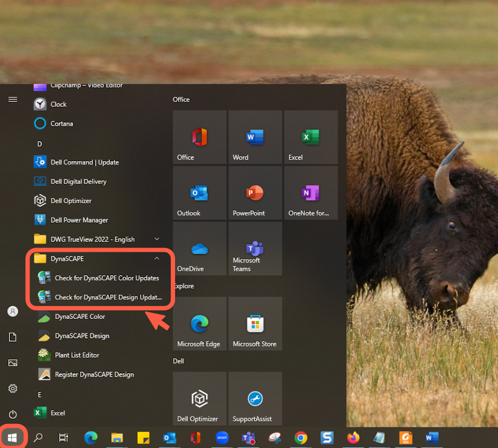
Task: Collapse the DynaSCAPE folder
Action: 157,259
